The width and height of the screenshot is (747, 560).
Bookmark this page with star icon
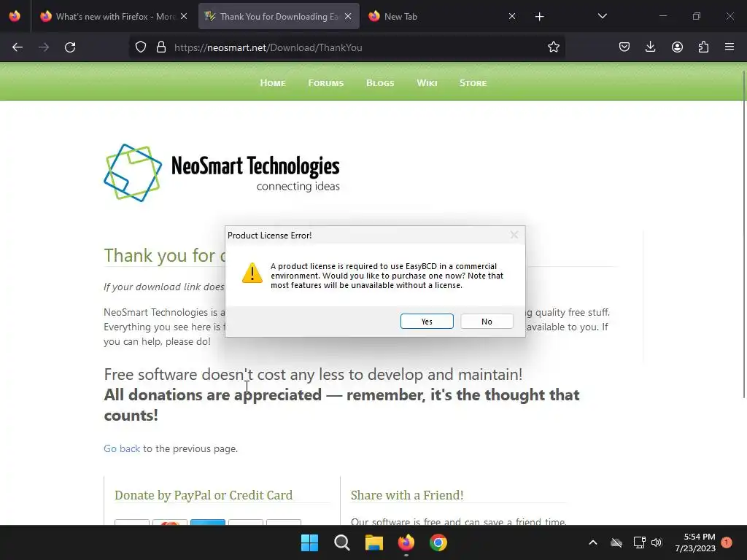[553, 47]
